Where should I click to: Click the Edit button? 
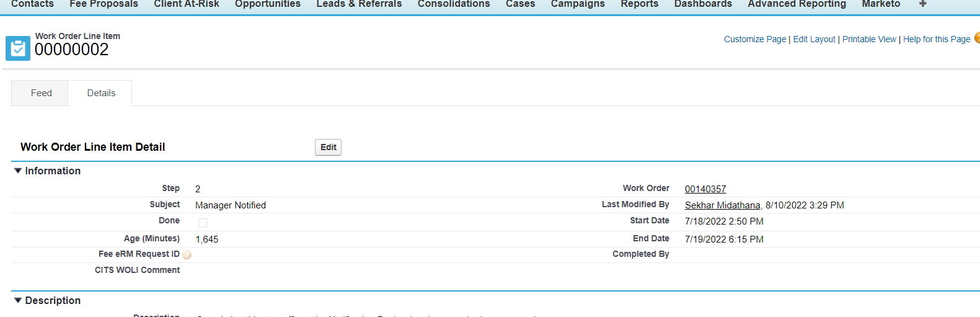pyautogui.click(x=329, y=147)
